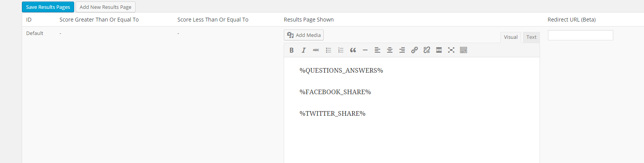
Task: Toggle the toolbar kitchen sink
Action: (x=464, y=50)
